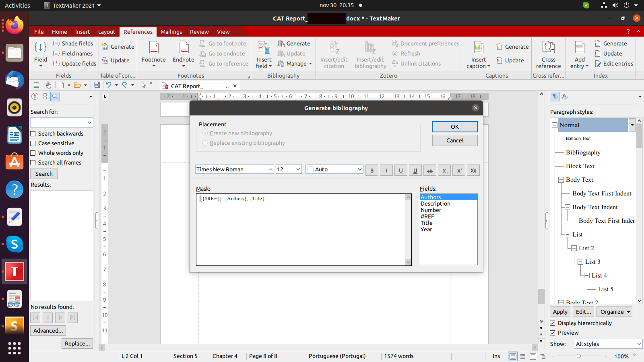Uncheck Display hierarchically checkbox
Screen dimensions: 644x362
[x=553, y=323]
